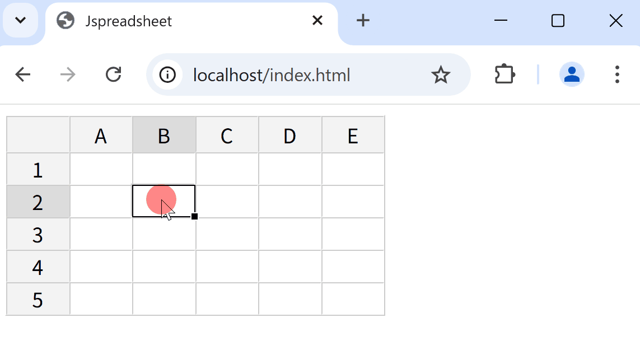640x364 pixels.
Task: Select row header 2
Action: (38, 202)
